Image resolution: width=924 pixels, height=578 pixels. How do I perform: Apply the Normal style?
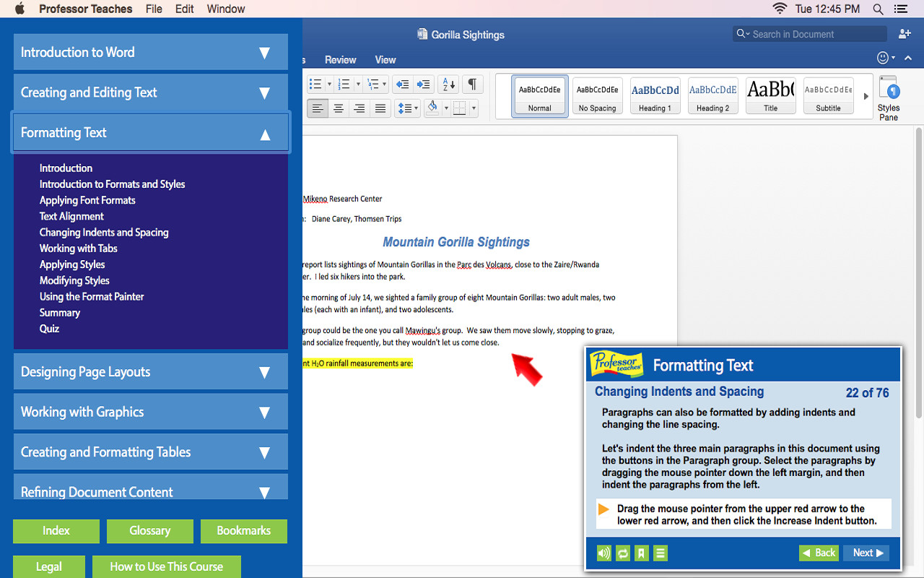[x=540, y=96]
